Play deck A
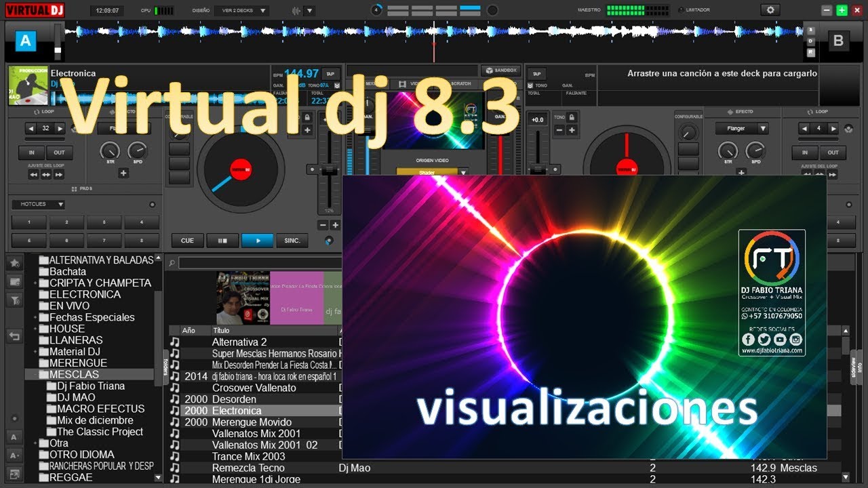The image size is (868, 488). pyautogui.click(x=257, y=240)
